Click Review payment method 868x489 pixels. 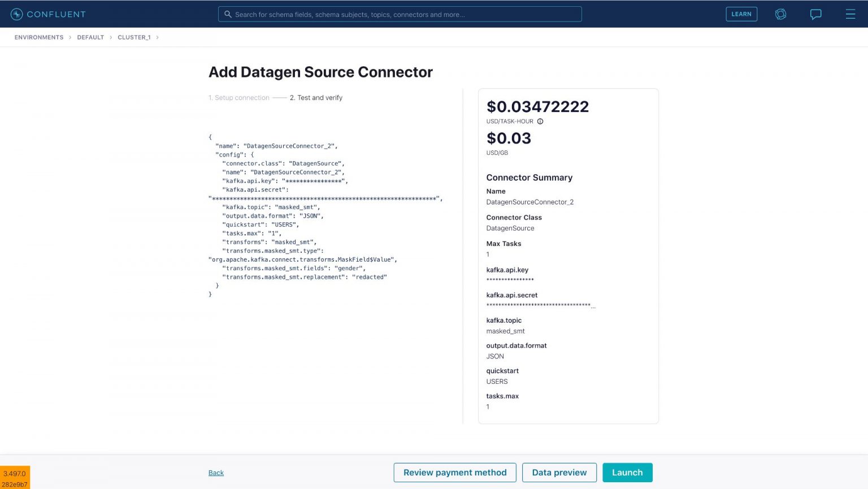click(455, 472)
